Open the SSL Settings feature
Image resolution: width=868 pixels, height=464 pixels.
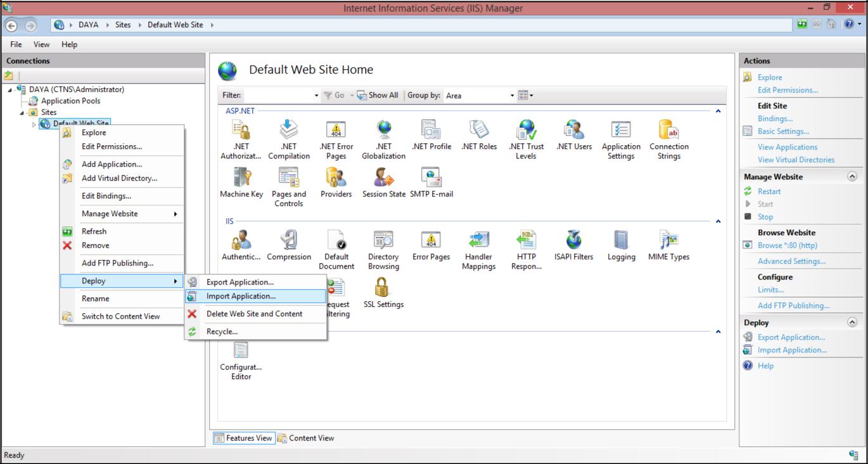(x=383, y=293)
